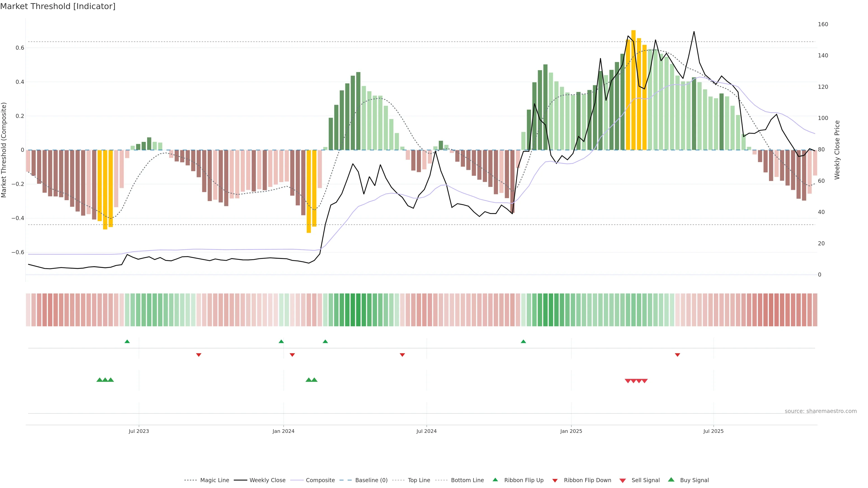
Task: Click the Jan 2025 x-axis label
Action: point(571,431)
